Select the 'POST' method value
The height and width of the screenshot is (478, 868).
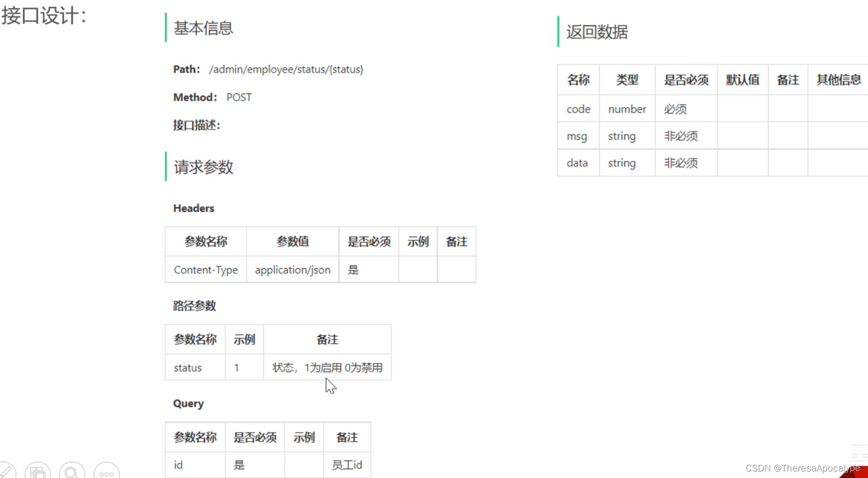point(239,97)
